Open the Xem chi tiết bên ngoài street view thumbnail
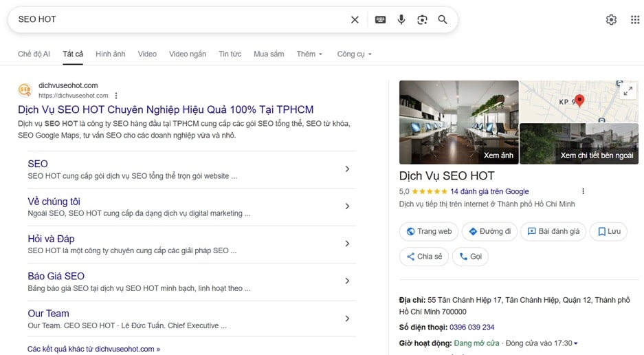 579,144
